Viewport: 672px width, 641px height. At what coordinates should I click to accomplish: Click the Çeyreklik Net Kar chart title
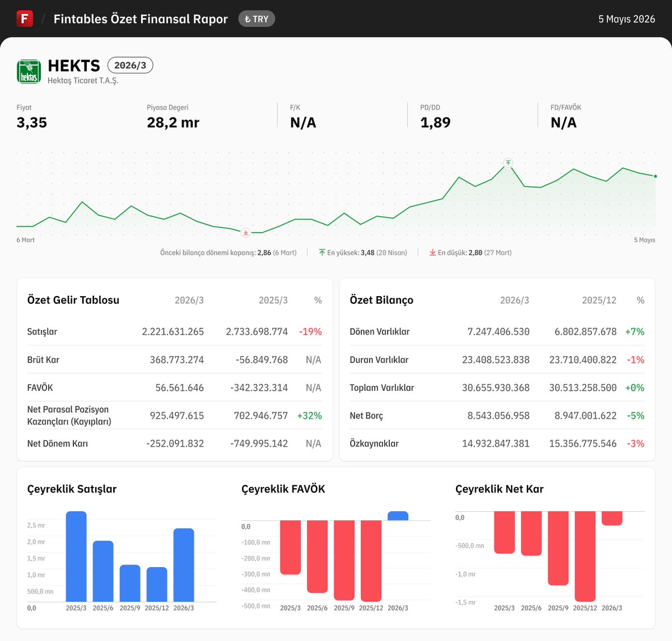pos(500,489)
